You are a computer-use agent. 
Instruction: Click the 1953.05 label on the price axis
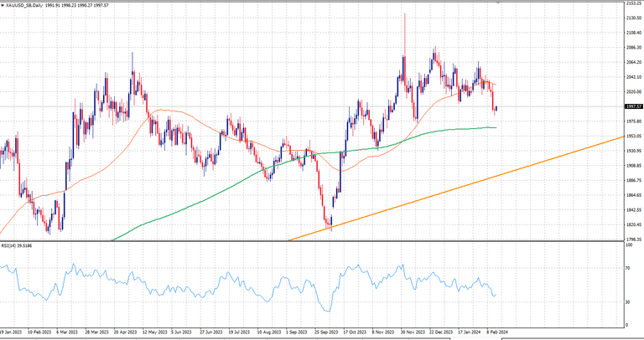pos(633,137)
